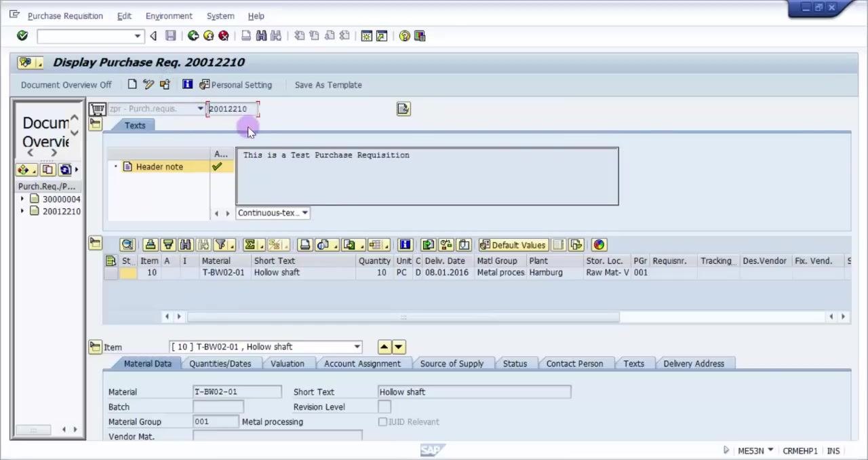Click the Find binoculars icon in item grid toolbar
868x460 pixels.
[x=185, y=245]
